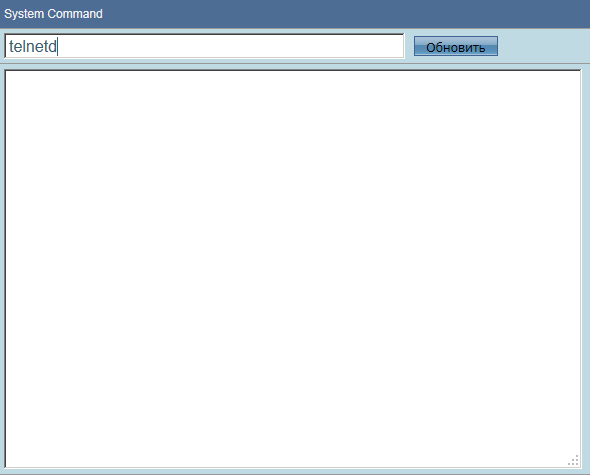Grab the textarea resize grip in corner
590x475 pixels.
pos(574,461)
